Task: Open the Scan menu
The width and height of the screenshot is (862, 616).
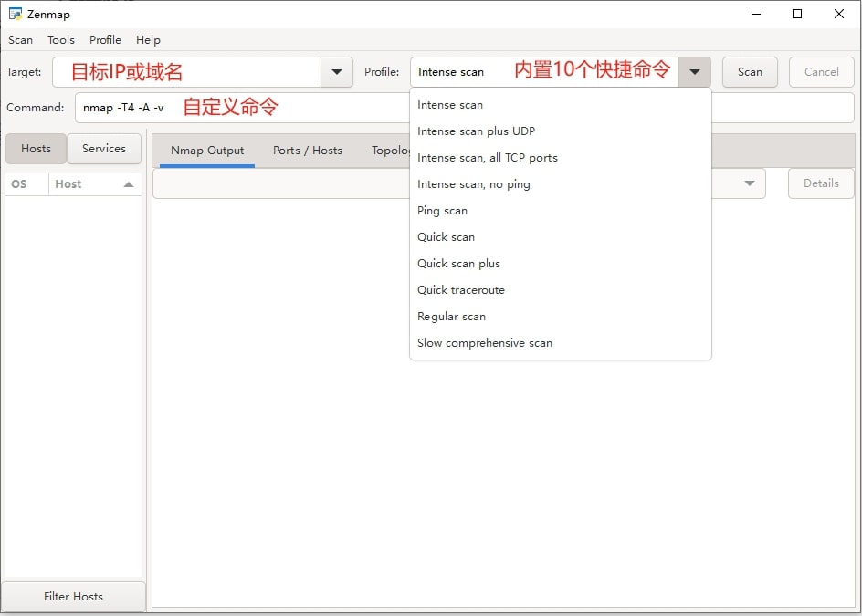Action: (20, 40)
